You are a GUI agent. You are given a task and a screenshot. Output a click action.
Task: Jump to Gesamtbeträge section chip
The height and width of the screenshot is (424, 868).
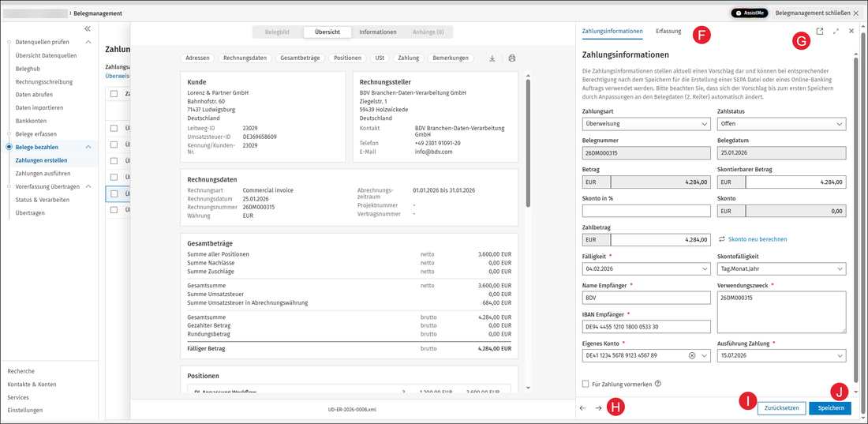tap(300, 58)
